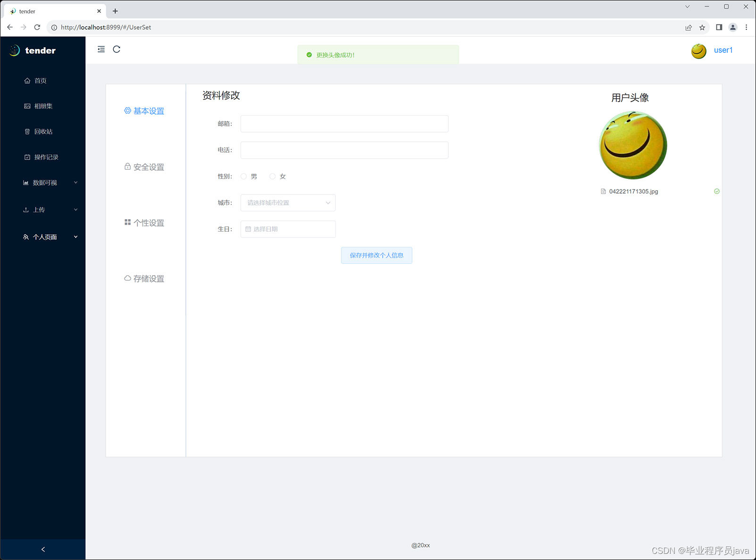This screenshot has width=756, height=560.
Task: Click the storage settings cloud icon
Action: click(x=127, y=278)
